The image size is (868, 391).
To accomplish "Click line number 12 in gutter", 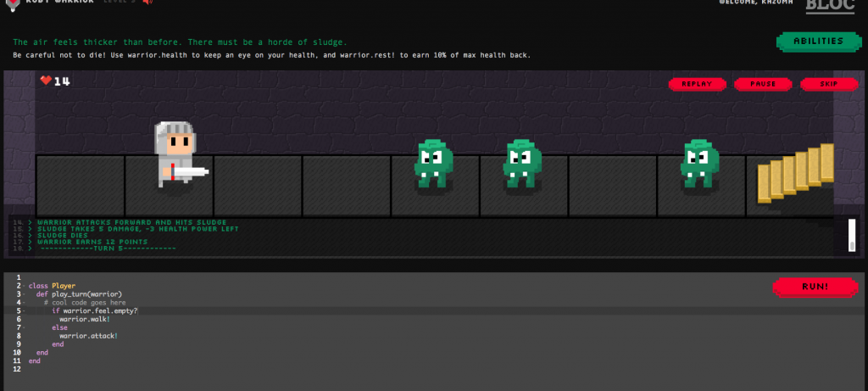I will click(17, 370).
